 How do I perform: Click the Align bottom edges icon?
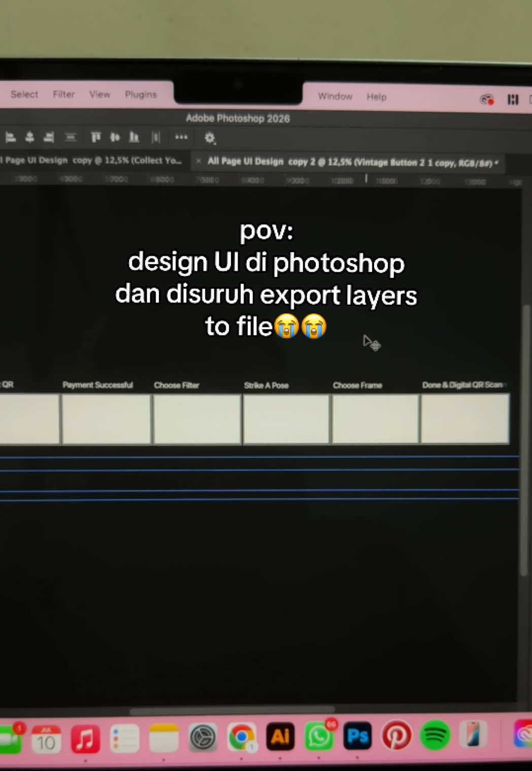(134, 137)
